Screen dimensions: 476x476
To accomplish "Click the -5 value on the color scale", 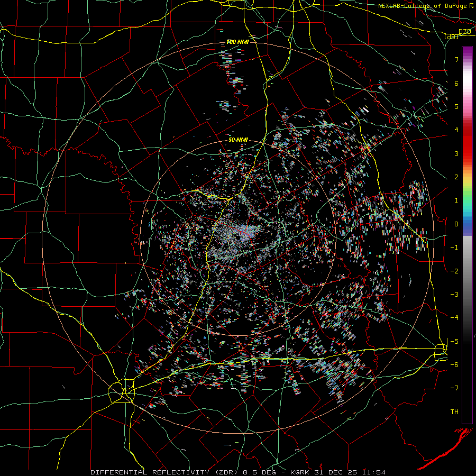I will pos(454,342).
